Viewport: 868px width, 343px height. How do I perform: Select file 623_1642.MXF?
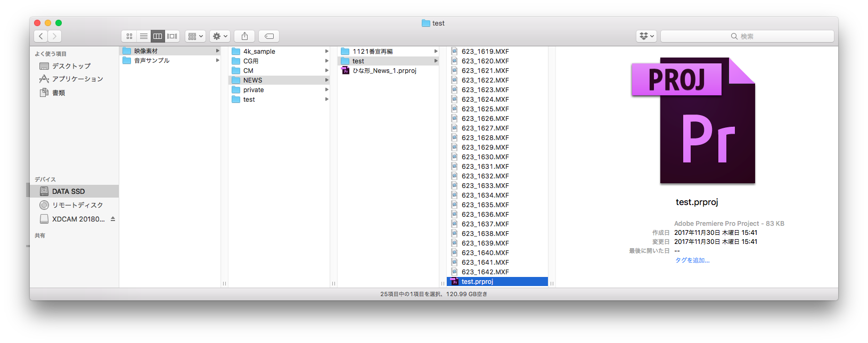(x=497, y=272)
